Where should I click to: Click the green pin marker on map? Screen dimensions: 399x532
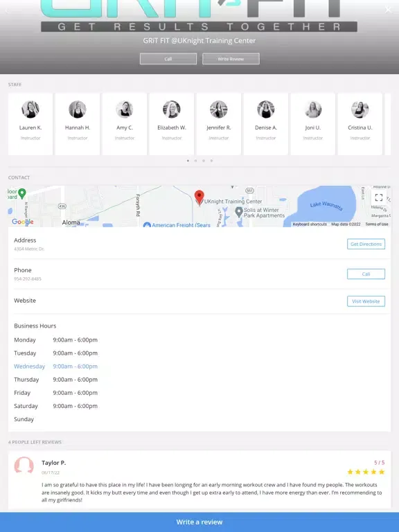pyautogui.click(x=22, y=193)
